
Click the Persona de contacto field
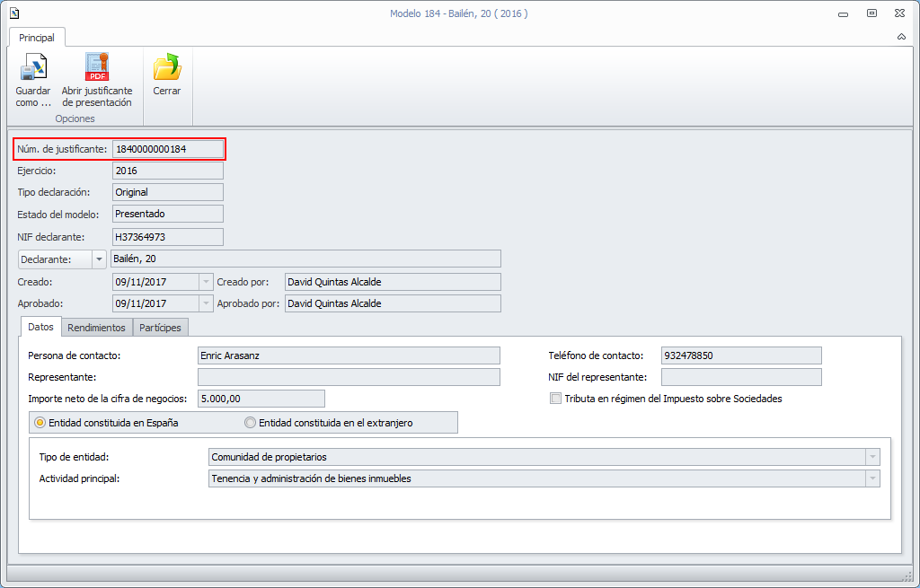(x=349, y=355)
